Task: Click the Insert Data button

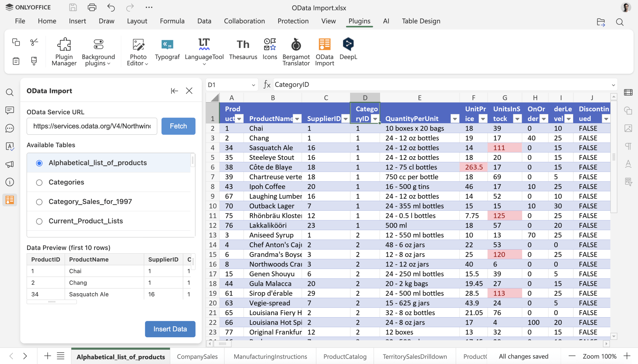Action: click(170, 329)
